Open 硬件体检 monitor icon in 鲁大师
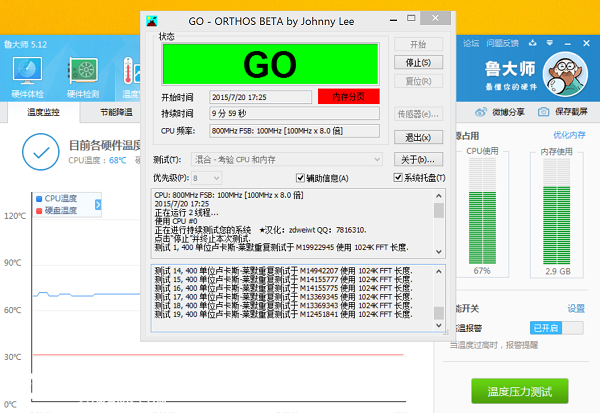The width and height of the screenshot is (600, 413). pyautogui.click(x=27, y=70)
